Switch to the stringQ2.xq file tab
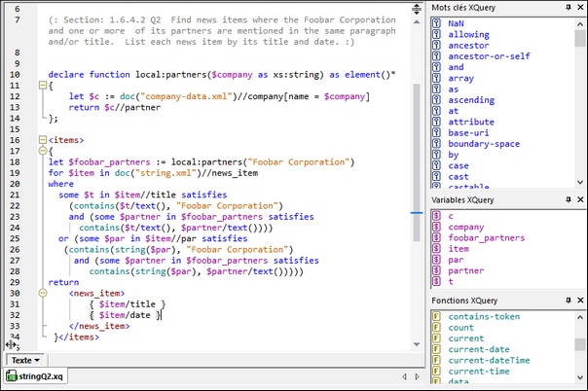This screenshot has height=391, width=588. (x=35, y=376)
